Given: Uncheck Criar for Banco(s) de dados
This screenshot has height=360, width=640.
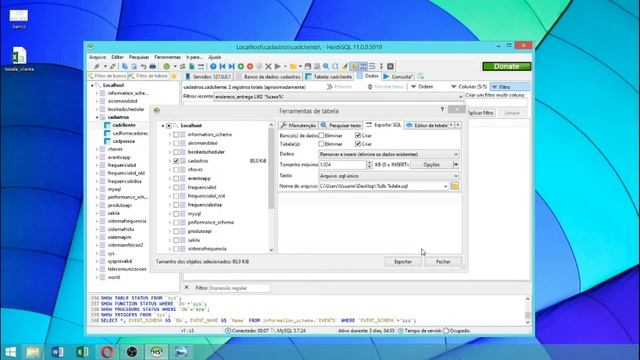Looking at the screenshot, I should point(358,135).
